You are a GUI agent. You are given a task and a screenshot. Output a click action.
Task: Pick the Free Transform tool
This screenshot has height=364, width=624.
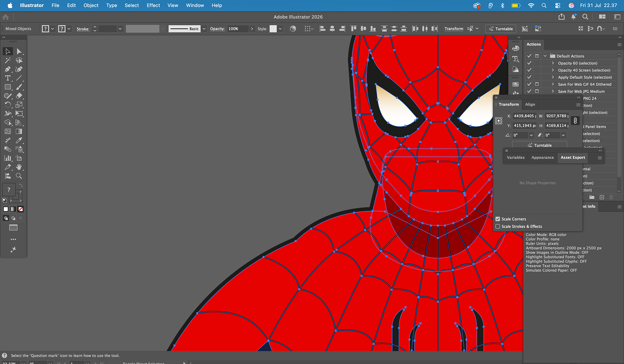click(x=19, y=114)
